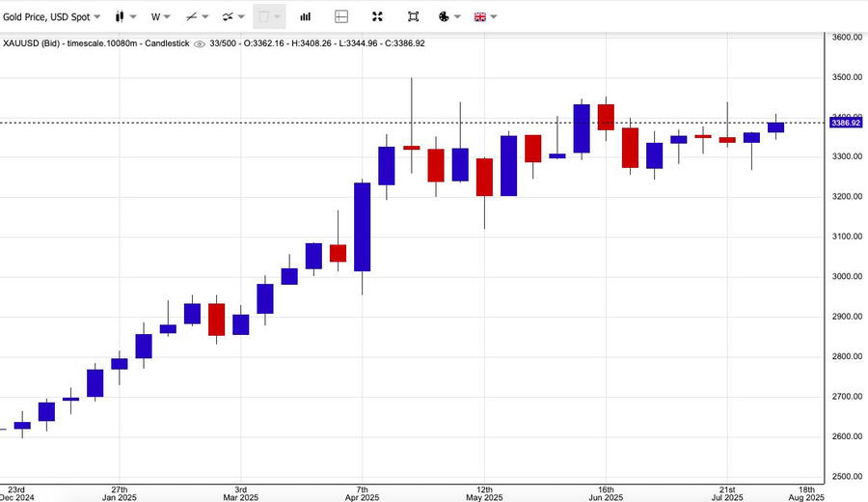Expand the UK flag language dropdown
868x502 pixels.
pos(485,16)
